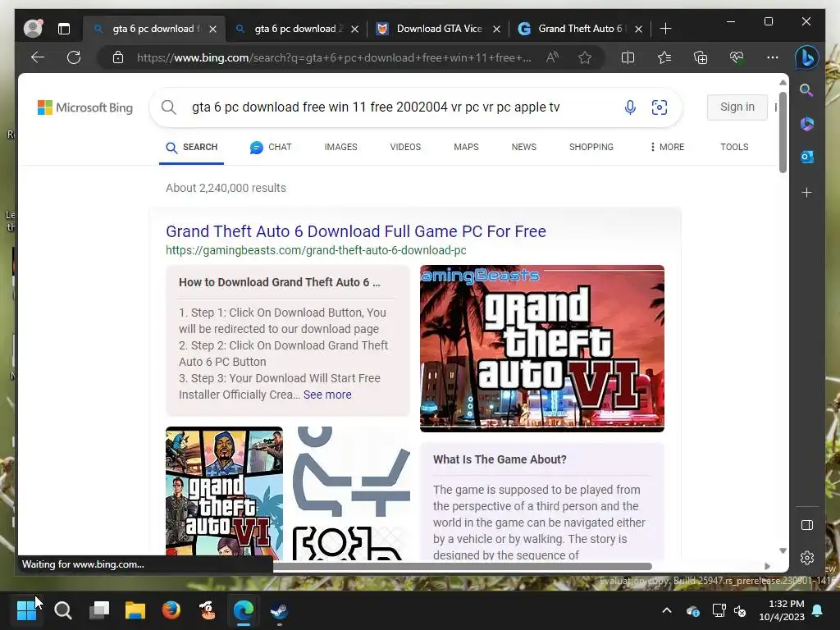840x630 pixels.
Task: Click 'About 2,240,000 results' count
Action: click(226, 188)
